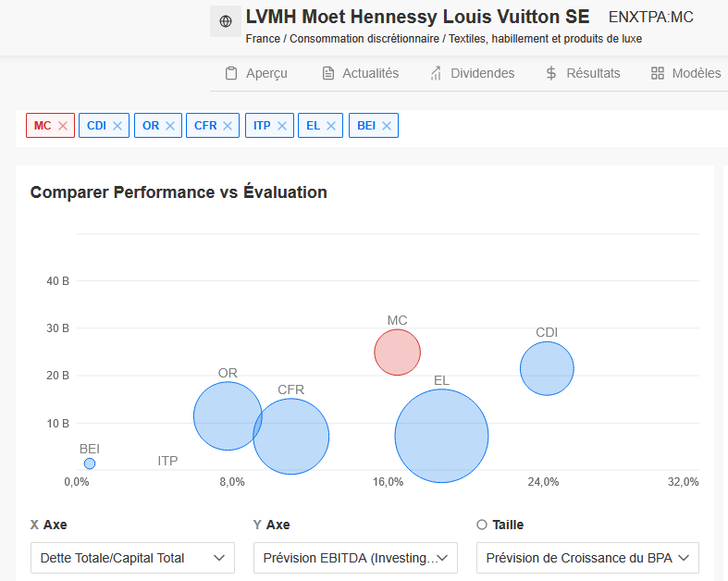728x581 pixels.
Task: Click the Comparer Performance vs Évaluation heading
Action: click(179, 192)
